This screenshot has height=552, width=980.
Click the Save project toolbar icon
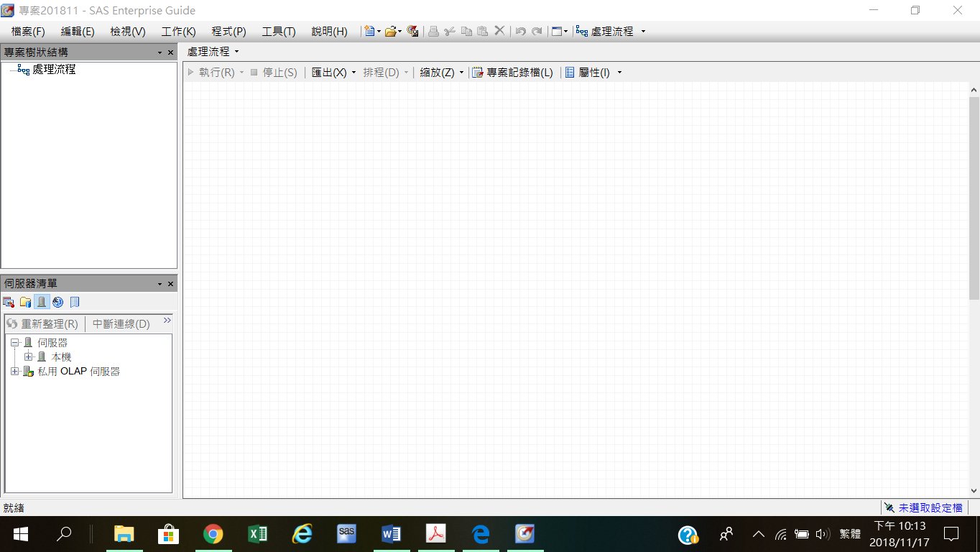(x=412, y=32)
